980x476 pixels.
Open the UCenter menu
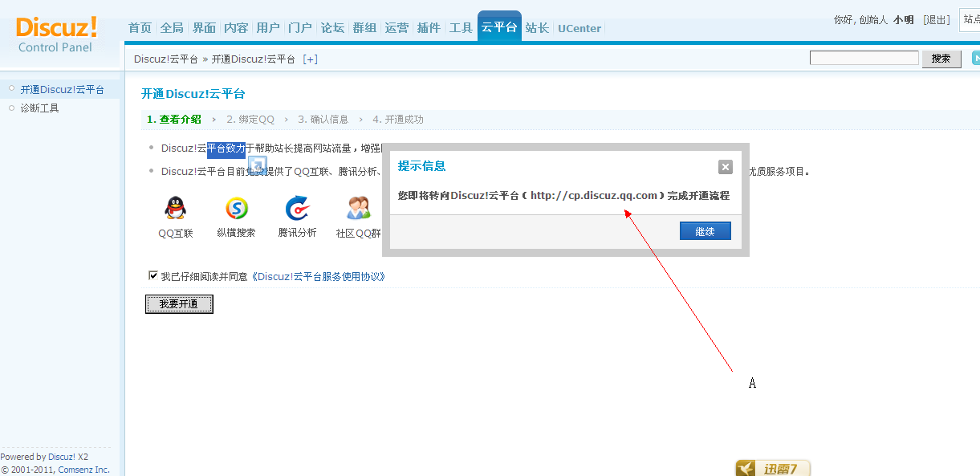pyautogui.click(x=579, y=28)
